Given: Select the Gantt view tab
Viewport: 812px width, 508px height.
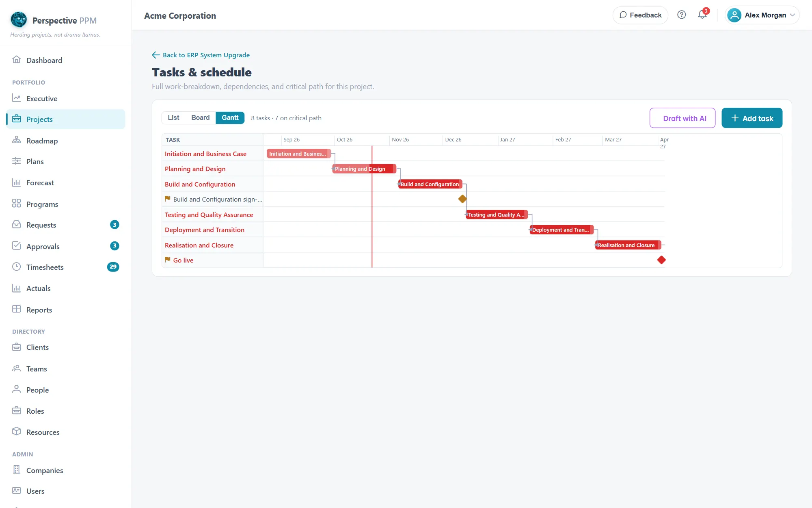Looking at the screenshot, I should coord(230,118).
